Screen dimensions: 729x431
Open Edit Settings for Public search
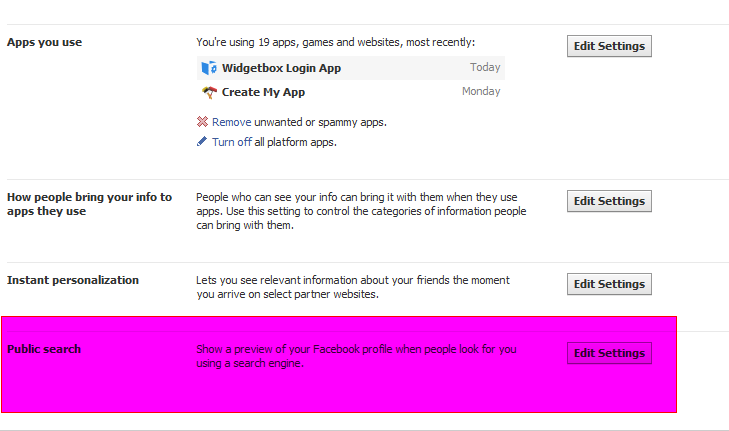(x=609, y=353)
